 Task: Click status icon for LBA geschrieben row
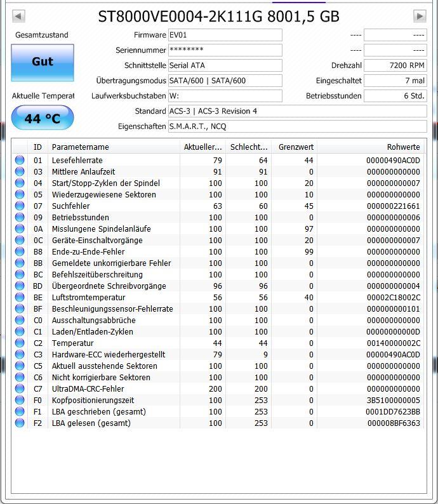(x=20, y=411)
